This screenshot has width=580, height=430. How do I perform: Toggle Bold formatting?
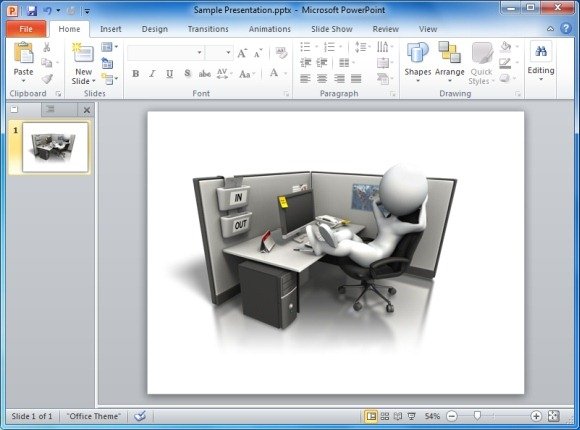click(x=135, y=74)
